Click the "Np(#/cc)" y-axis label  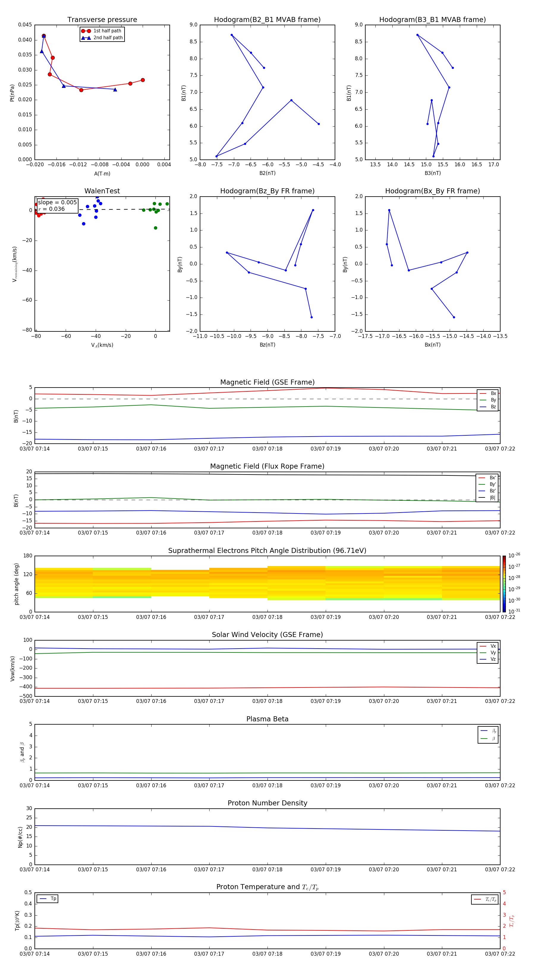pyautogui.click(x=20, y=837)
